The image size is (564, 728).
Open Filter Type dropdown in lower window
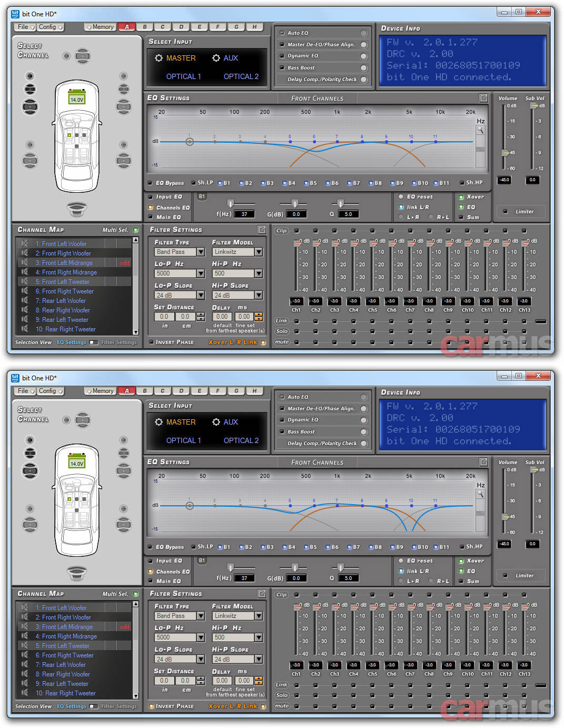coord(200,616)
